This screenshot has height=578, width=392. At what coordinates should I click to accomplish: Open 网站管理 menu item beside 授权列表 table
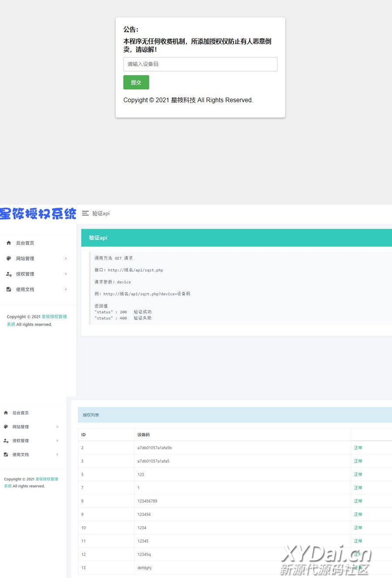click(20, 427)
